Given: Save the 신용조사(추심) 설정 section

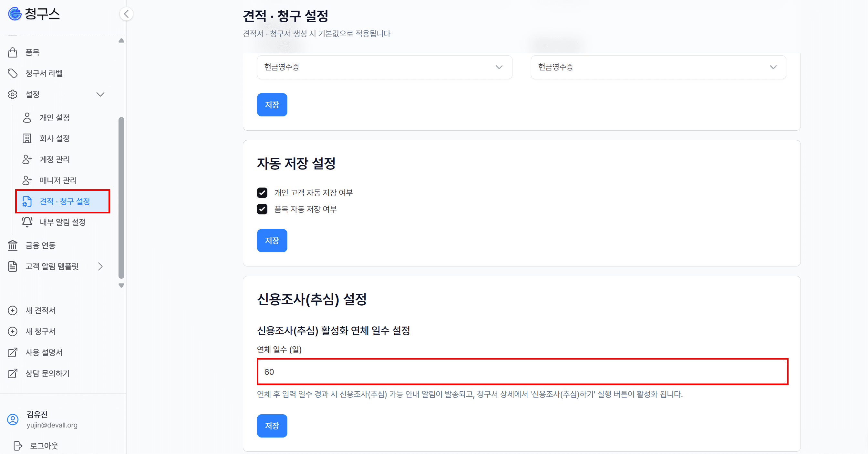Looking at the screenshot, I should 272,426.
